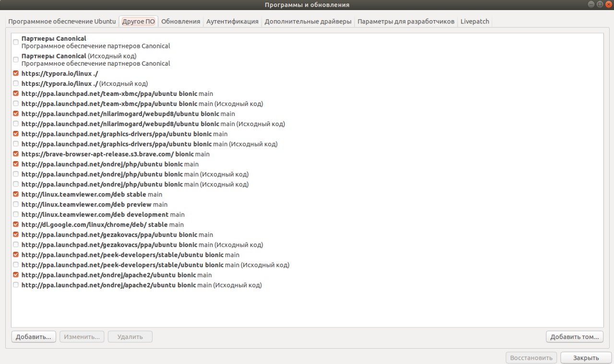The width and height of the screenshot is (614, 364).
Task: Enable team-xbmc ppa (Исходный код) checkbox
Action: pos(16,104)
